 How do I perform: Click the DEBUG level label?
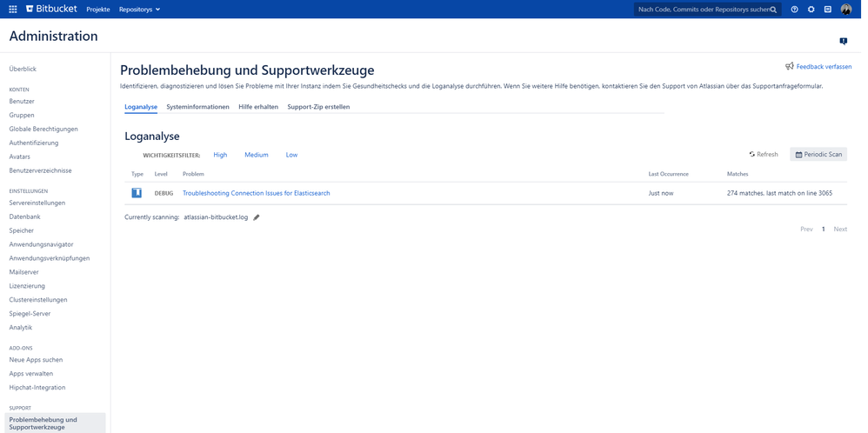(164, 193)
